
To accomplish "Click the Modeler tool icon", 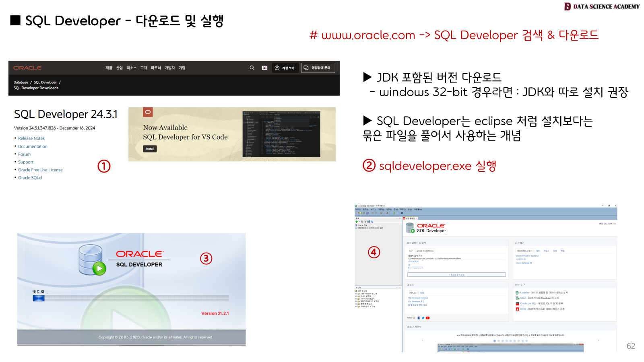I will (518, 293).
